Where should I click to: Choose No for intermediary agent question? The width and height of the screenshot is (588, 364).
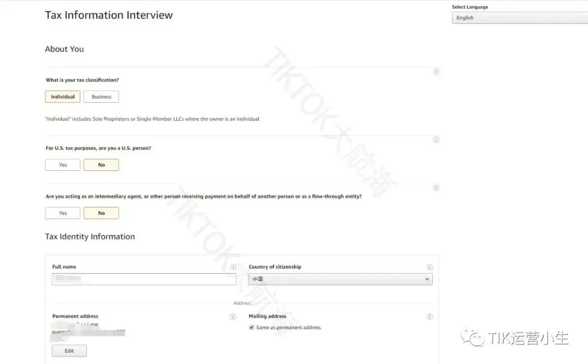(101, 213)
